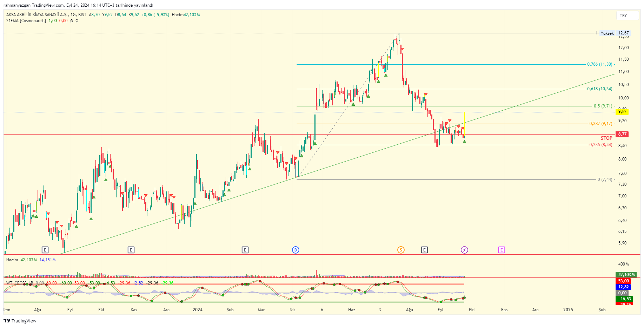Click the TradingView logo at bottom left
Viewport: 644px width, 327px height.
click(x=20, y=321)
